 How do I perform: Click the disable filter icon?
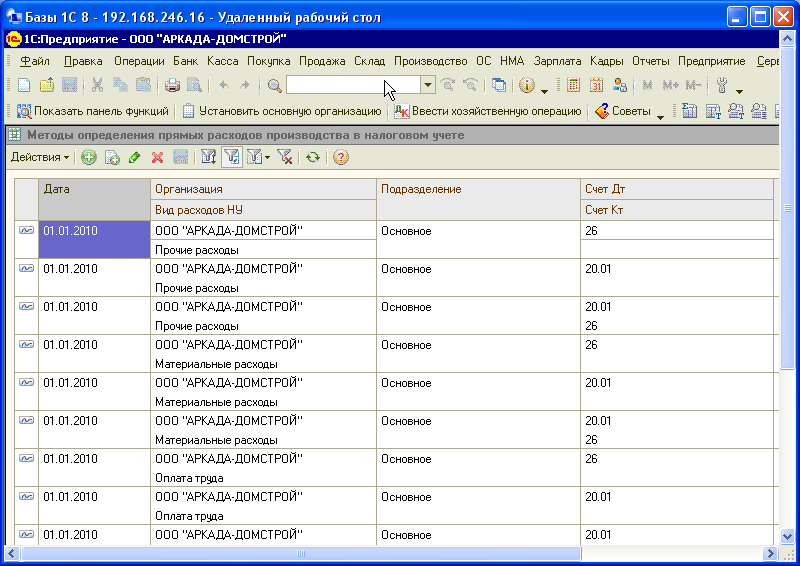tap(284, 158)
